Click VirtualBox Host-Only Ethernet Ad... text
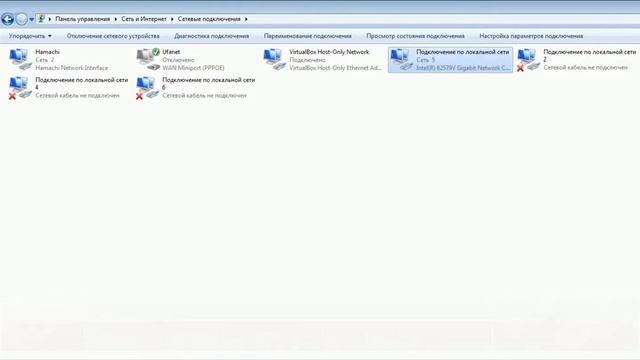640x360 pixels. [x=336, y=68]
